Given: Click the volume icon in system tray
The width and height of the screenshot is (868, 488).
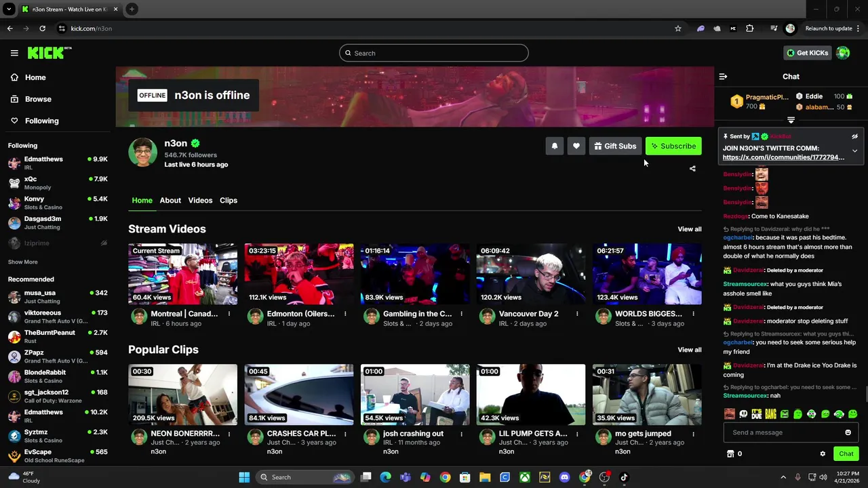Looking at the screenshot, I should pos(823,477).
